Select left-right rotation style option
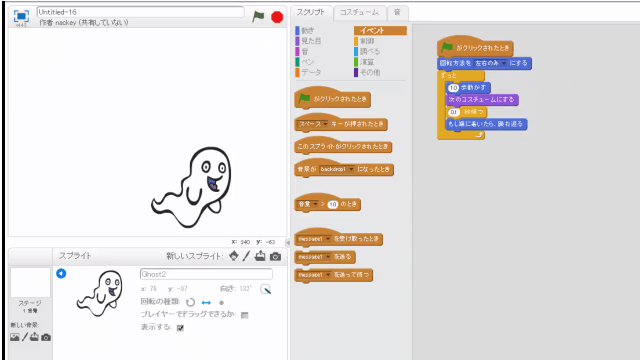640x360 pixels. point(206,302)
